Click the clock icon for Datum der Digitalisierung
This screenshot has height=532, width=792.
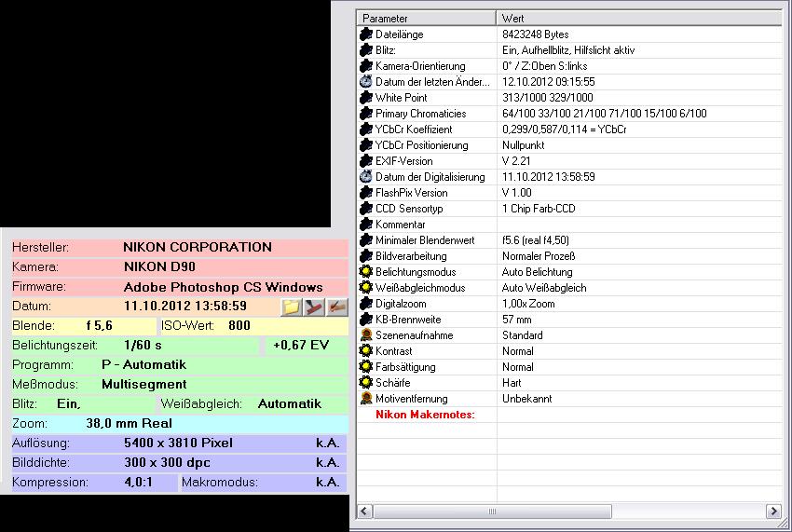point(365,177)
